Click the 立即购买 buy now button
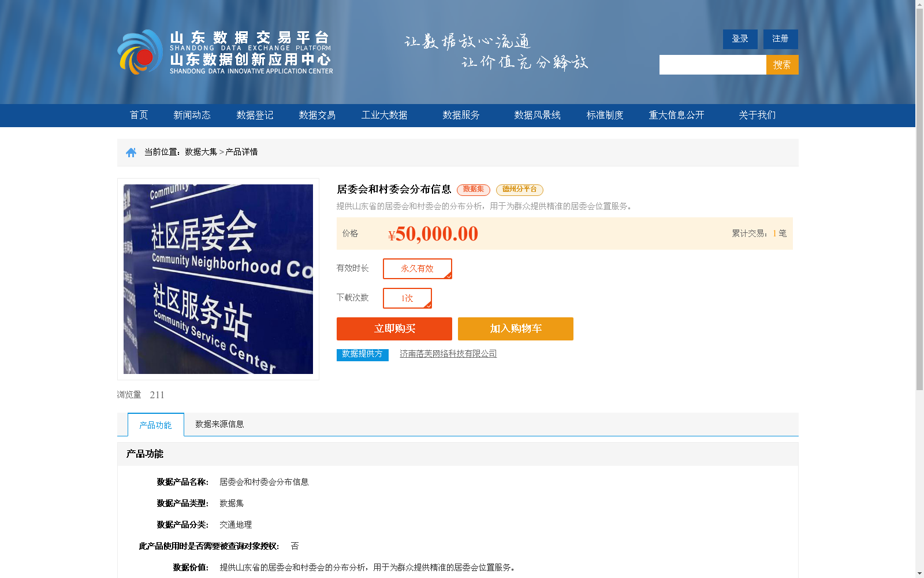This screenshot has height=578, width=924. click(394, 329)
